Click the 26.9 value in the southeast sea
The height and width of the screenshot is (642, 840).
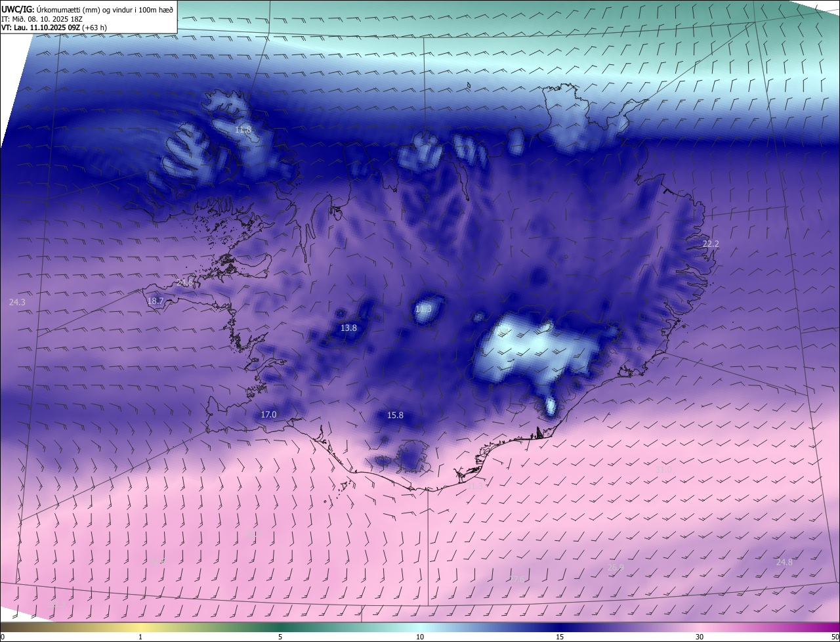point(616,567)
